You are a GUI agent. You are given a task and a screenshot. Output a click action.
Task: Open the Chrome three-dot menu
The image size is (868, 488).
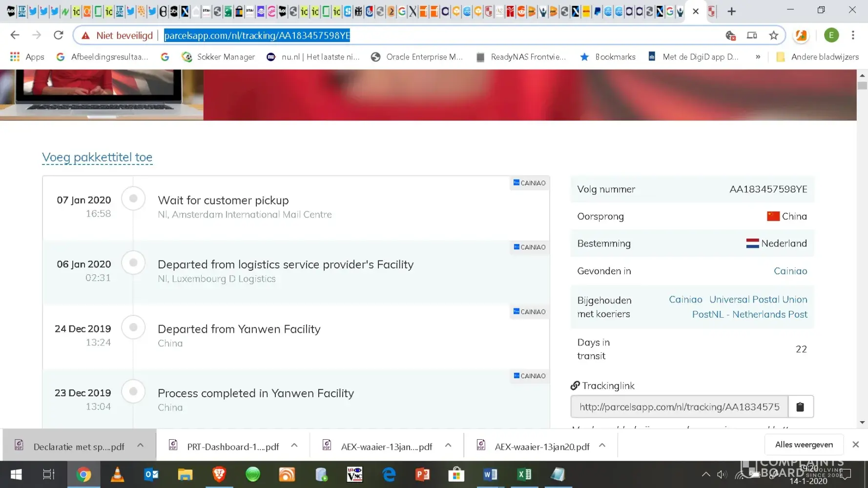[853, 35]
